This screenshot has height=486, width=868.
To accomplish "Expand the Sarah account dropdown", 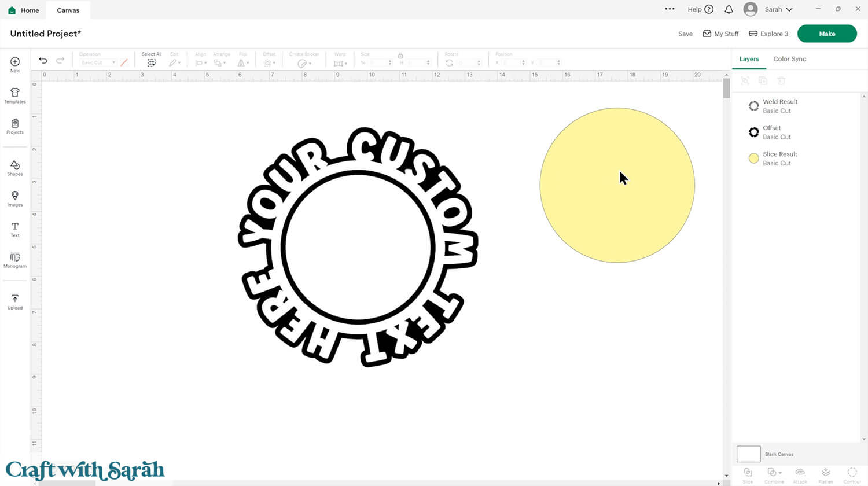I will coord(778,9).
